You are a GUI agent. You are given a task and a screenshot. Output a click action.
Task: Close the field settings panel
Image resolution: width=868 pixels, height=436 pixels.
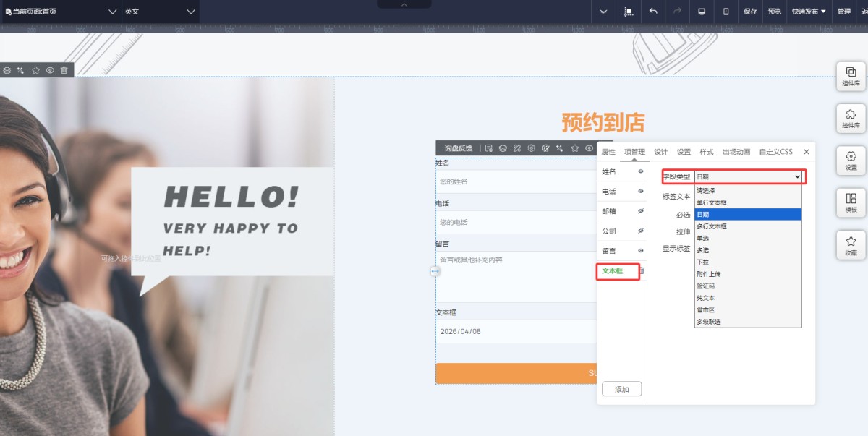click(x=807, y=152)
